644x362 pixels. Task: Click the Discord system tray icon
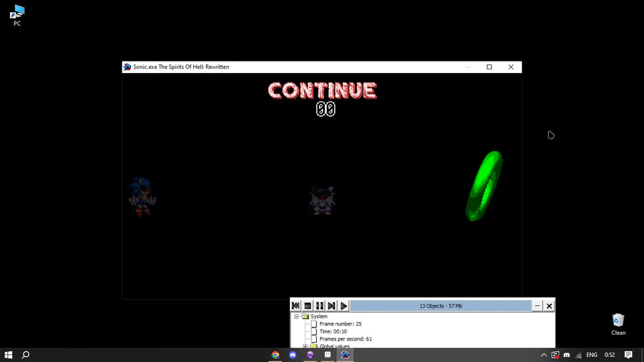(x=567, y=355)
